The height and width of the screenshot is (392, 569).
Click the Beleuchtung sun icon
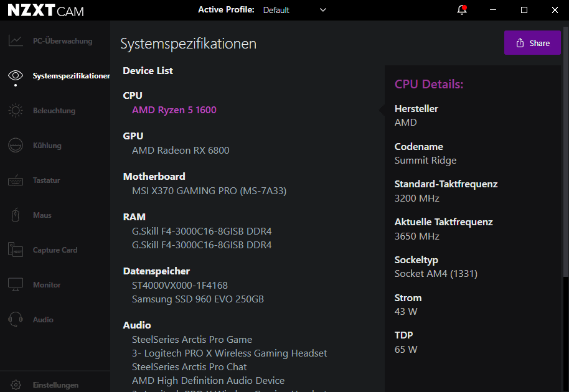[x=16, y=110]
